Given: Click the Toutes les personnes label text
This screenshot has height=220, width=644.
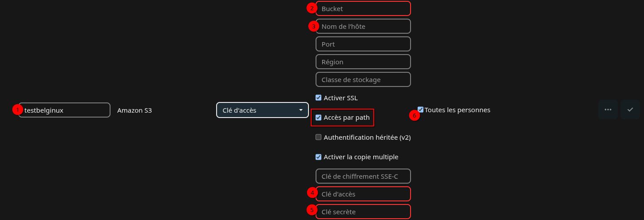Looking at the screenshot, I should tap(458, 110).
